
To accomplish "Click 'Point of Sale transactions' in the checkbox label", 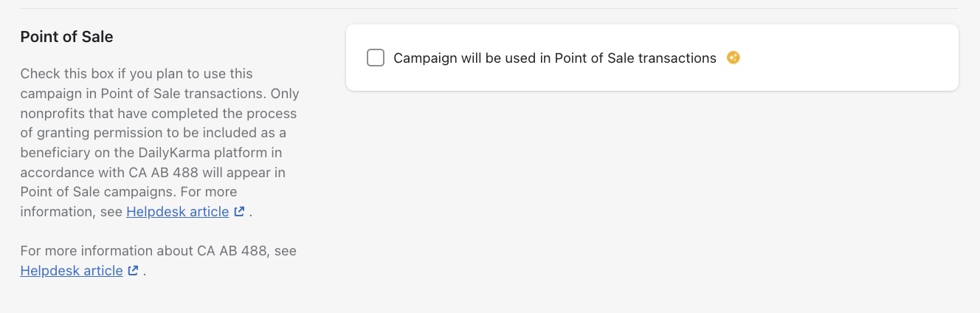I will pos(635,58).
